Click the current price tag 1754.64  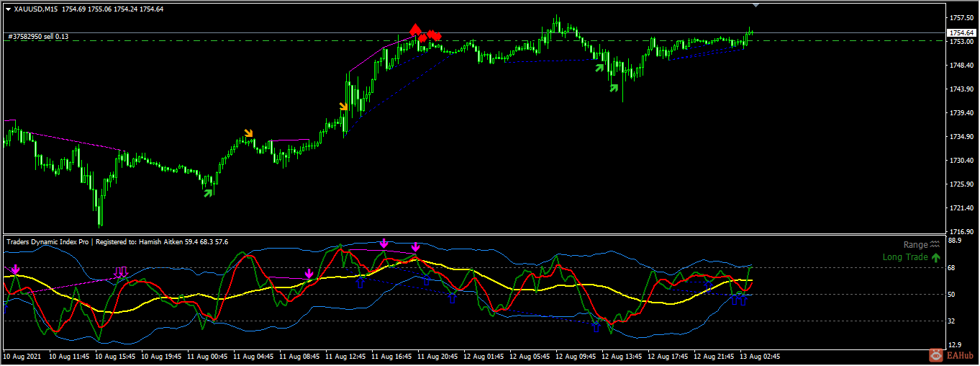pyautogui.click(x=961, y=33)
